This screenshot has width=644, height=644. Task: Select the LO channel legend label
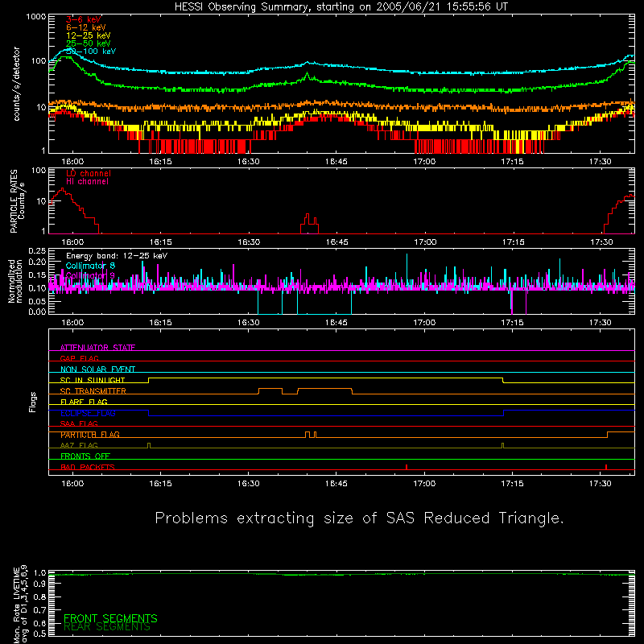coord(89,173)
